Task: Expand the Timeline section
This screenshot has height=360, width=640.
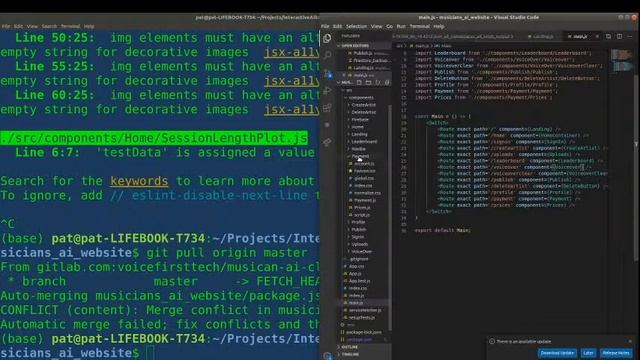Action: coord(351,354)
